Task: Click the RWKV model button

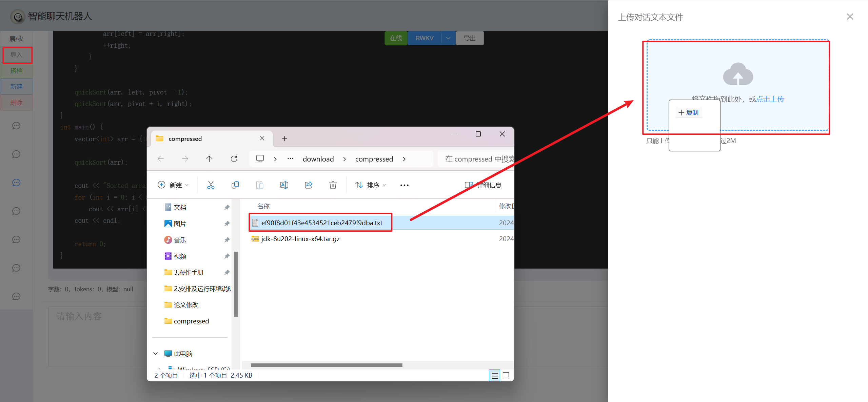Action: coord(425,38)
